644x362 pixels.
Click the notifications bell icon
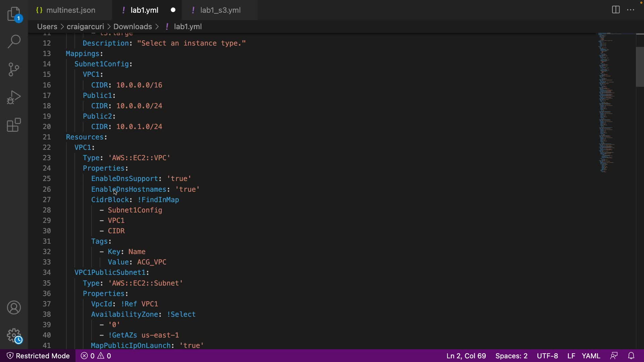pos(631,356)
